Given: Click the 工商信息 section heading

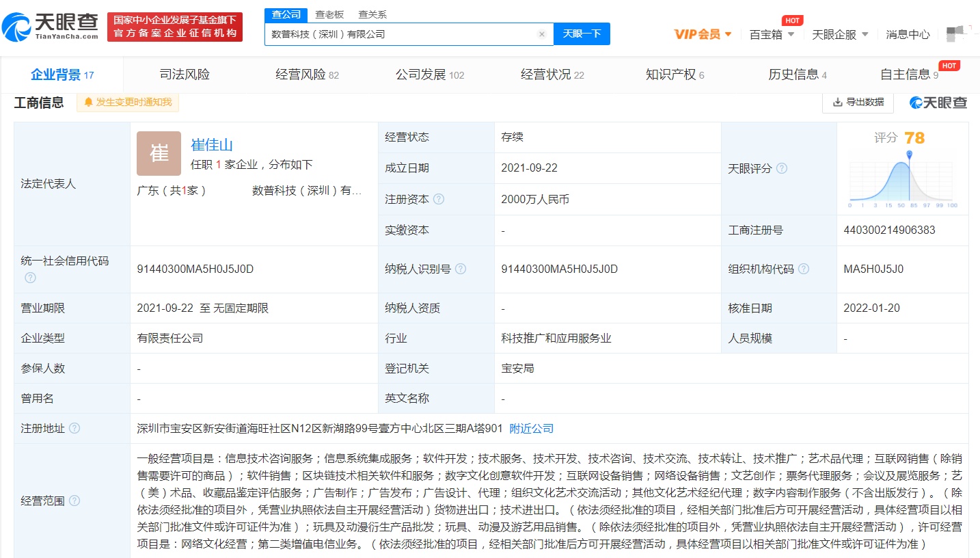Looking at the screenshot, I should pos(39,103).
